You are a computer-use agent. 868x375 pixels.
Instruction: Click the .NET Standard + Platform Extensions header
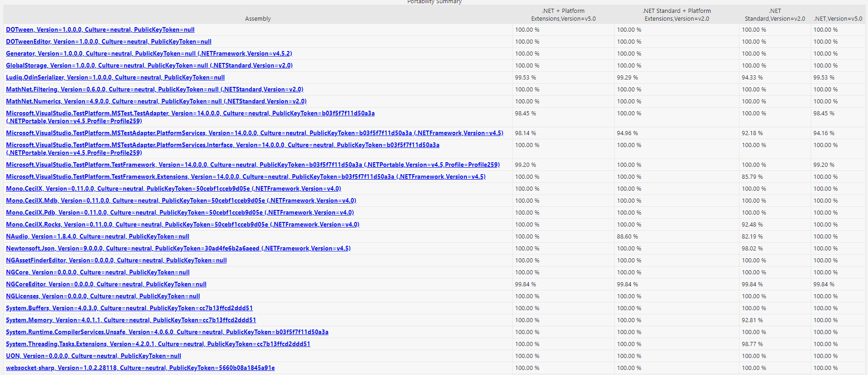677,15
